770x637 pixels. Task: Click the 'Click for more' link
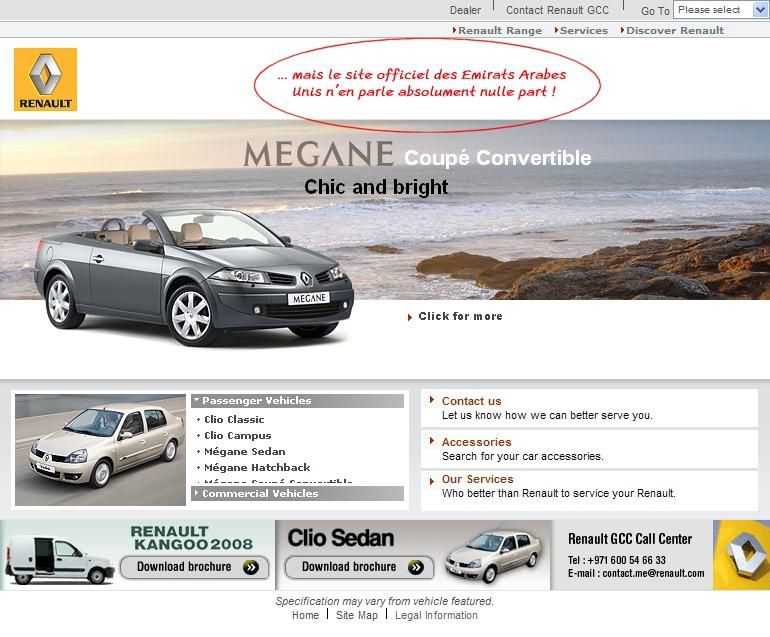460,316
